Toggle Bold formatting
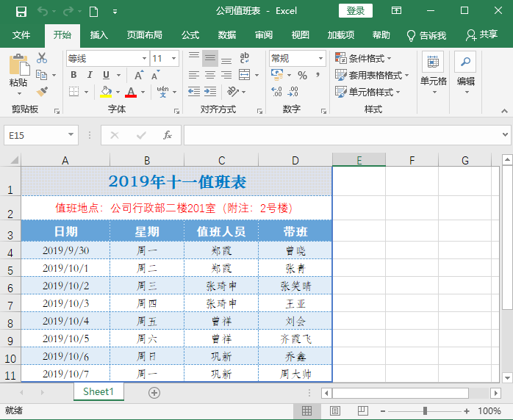The width and height of the screenshot is (513, 420). click(x=73, y=75)
